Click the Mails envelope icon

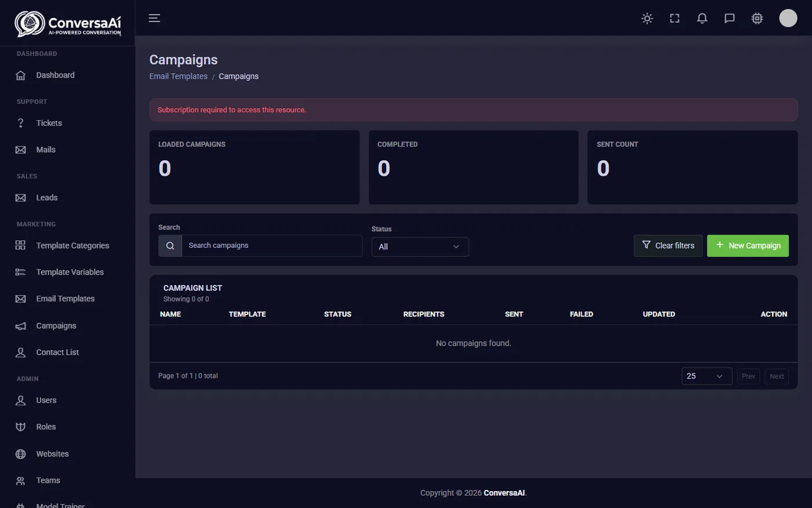click(x=20, y=150)
